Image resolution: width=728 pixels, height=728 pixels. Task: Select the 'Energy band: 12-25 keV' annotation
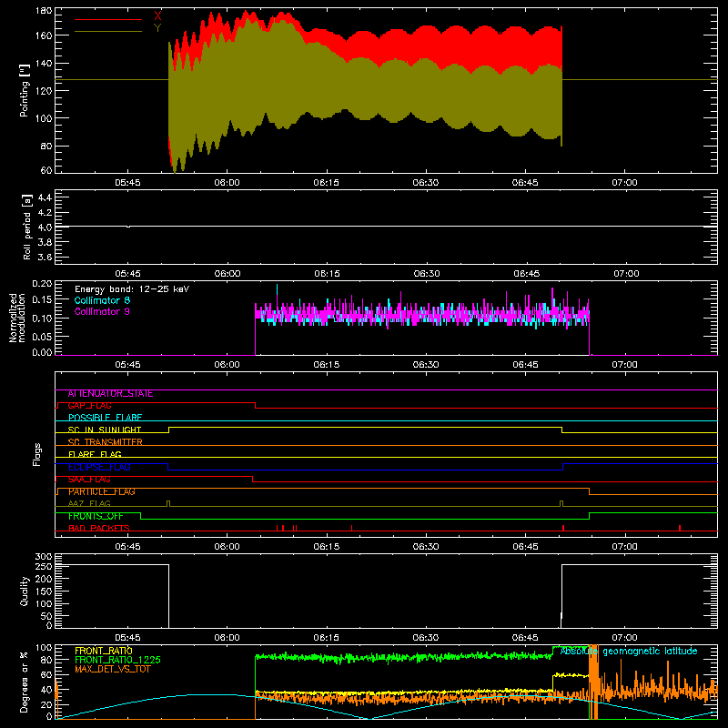point(132,289)
